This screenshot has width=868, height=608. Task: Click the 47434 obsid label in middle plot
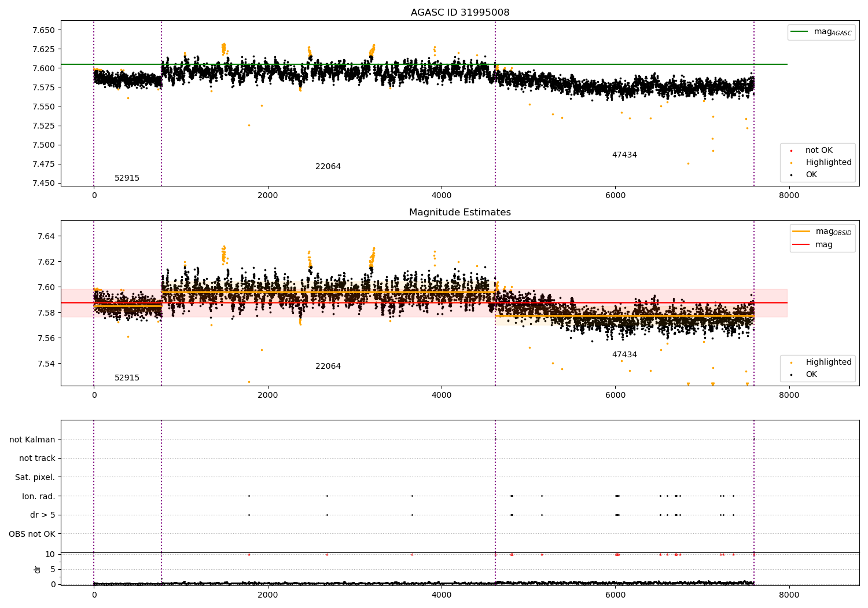[624, 355]
